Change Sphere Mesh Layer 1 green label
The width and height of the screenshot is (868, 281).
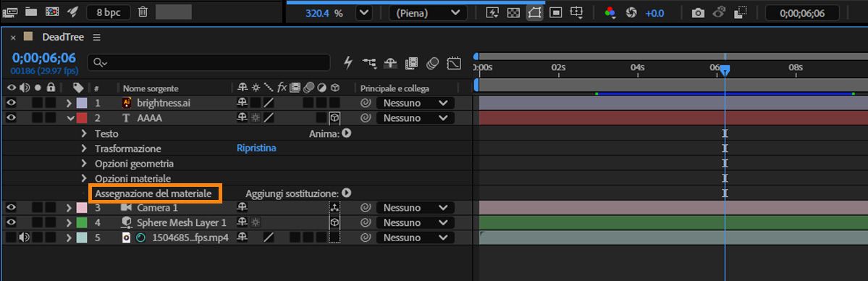[x=81, y=223]
